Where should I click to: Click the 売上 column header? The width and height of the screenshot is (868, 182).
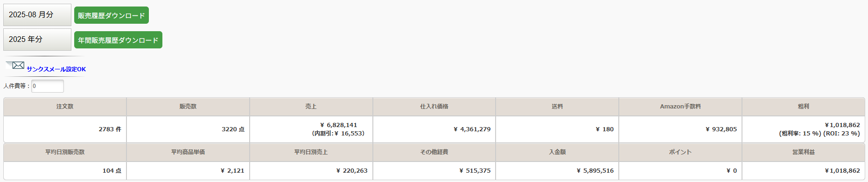pos(311,107)
